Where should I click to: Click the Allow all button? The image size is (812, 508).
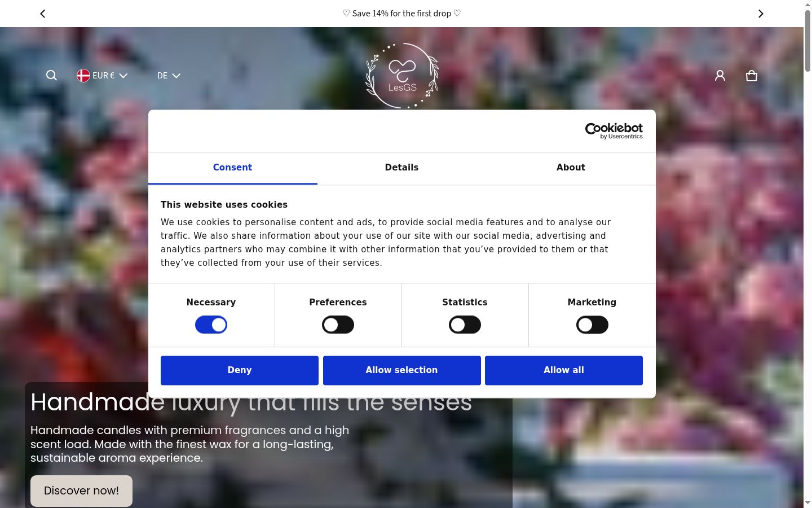[564, 370]
